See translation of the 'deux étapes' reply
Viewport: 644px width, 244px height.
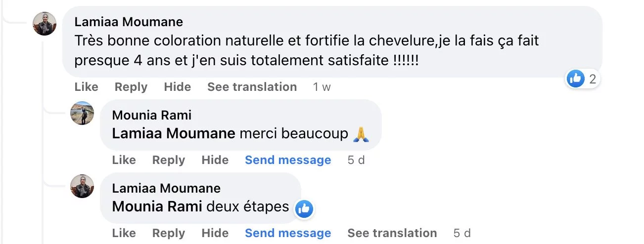tap(392, 233)
